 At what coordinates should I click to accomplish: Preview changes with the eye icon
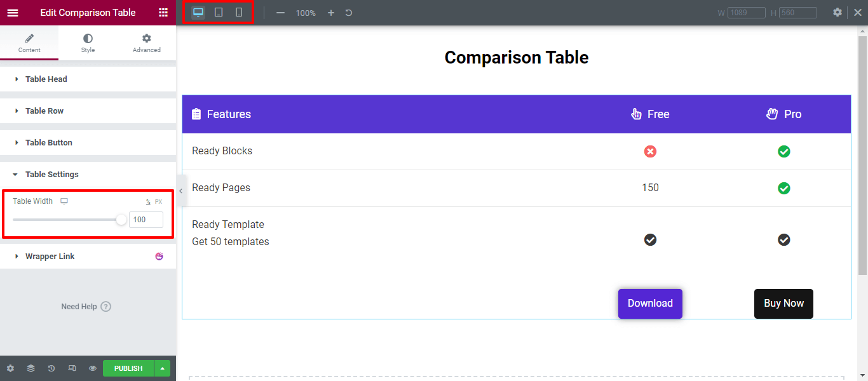[92, 368]
